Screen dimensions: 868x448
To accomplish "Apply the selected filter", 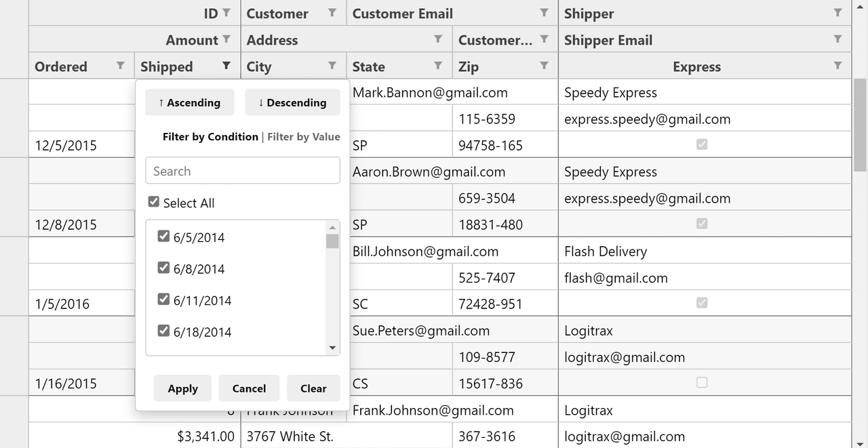I will coord(183,388).
